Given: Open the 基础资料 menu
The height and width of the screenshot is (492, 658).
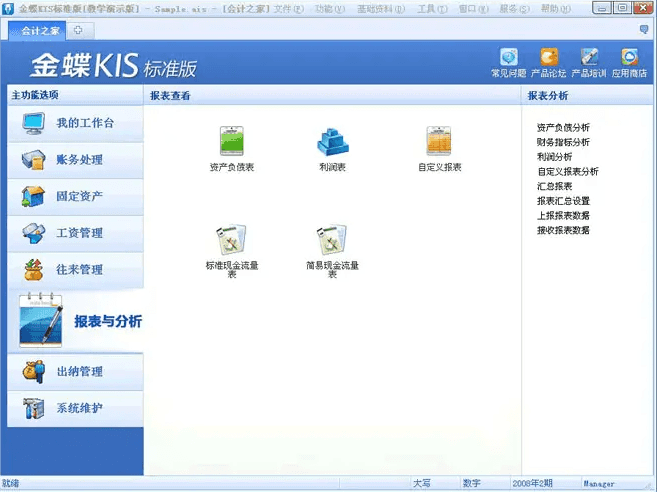Looking at the screenshot, I should point(381,9).
